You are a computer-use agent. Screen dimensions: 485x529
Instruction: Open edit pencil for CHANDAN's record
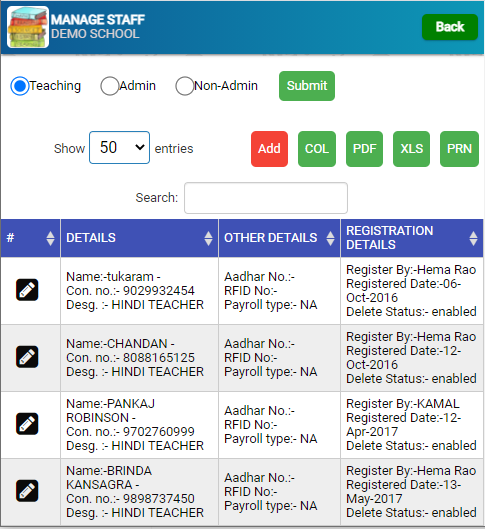coord(27,357)
